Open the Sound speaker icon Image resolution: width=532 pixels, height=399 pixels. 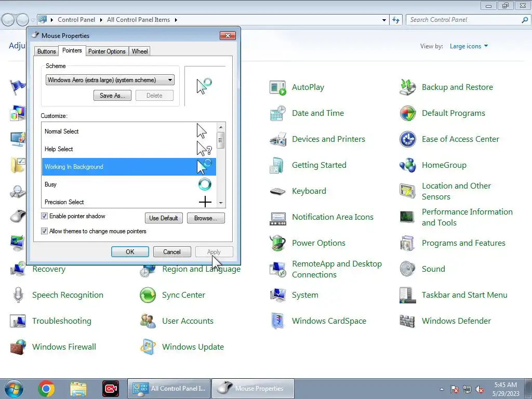click(x=407, y=270)
